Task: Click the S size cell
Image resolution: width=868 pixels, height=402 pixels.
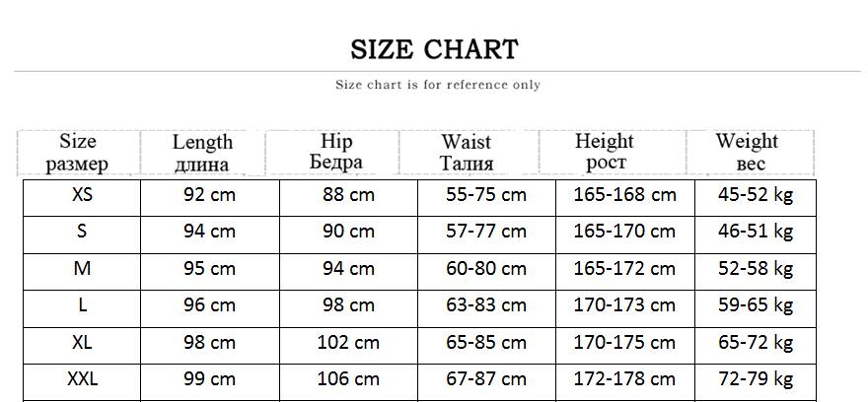Action: (83, 232)
